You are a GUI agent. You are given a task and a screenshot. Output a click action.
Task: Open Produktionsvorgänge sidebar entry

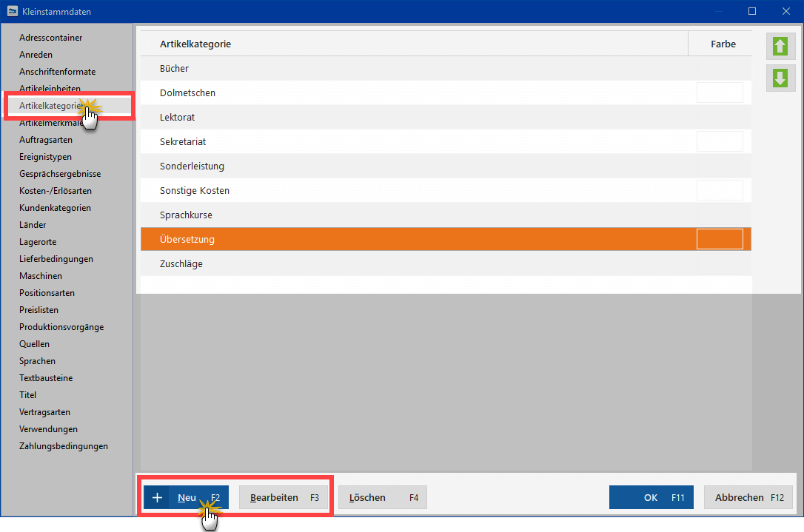61,326
